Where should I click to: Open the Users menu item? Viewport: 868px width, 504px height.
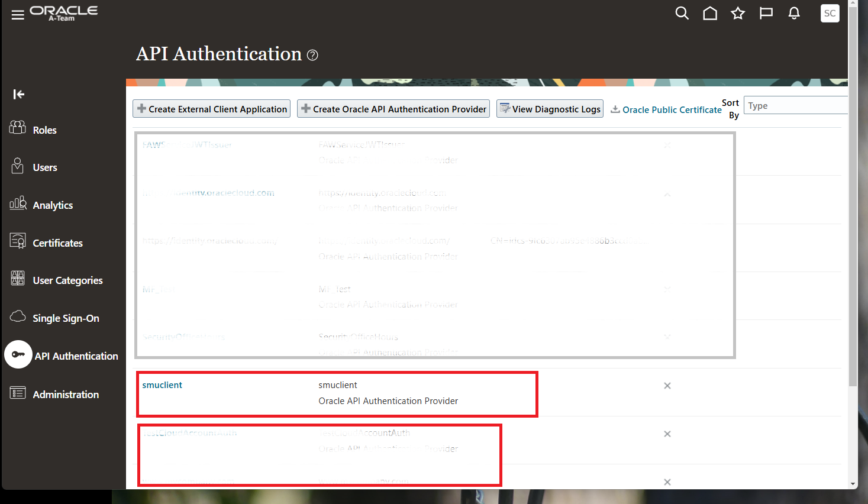coord(45,167)
